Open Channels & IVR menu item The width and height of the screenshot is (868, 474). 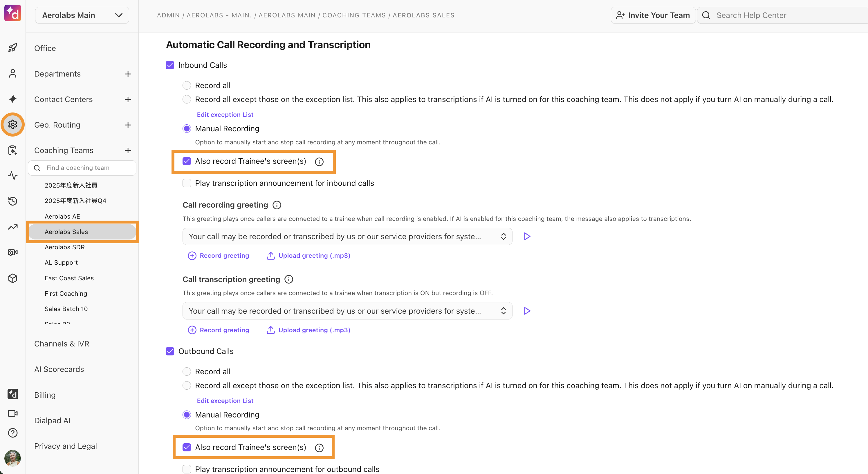click(x=62, y=344)
